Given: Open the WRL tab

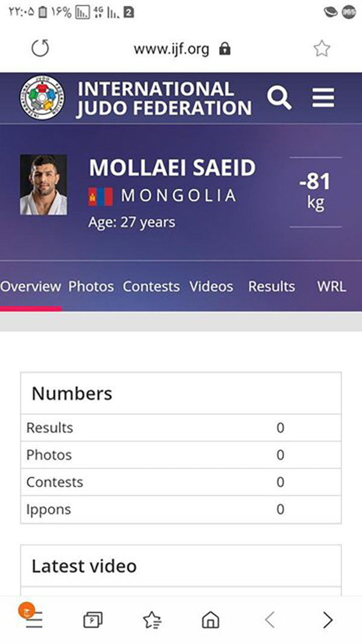Looking at the screenshot, I should coord(332,286).
